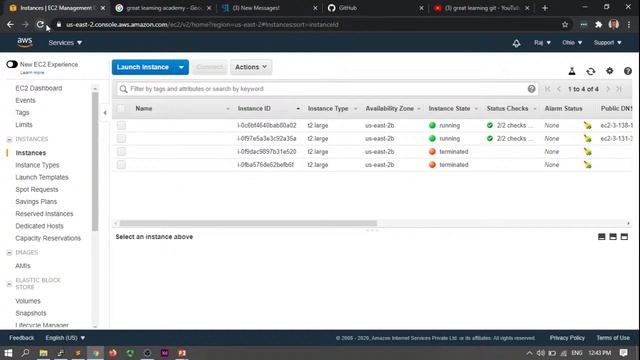Click alarm icon for instance i-0fba576de62befb6f
The image size is (640, 360).
click(587, 164)
